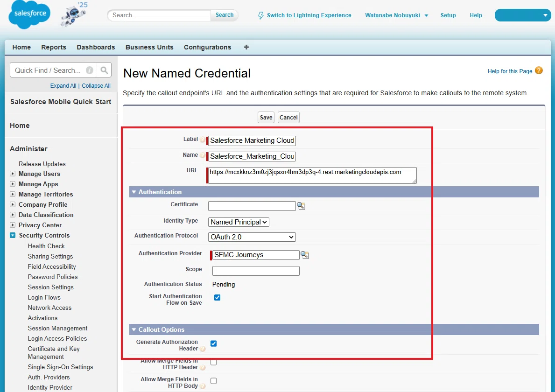Focus the Label input field
The width and height of the screenshot is (555, 392).
tap(252, 140)
